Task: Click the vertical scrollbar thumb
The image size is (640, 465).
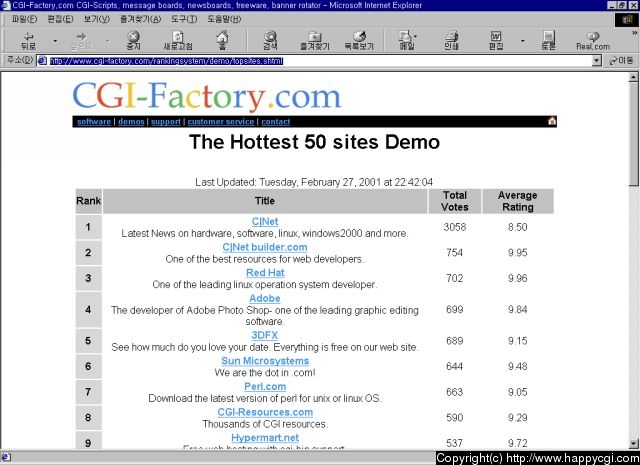Action: pos(633,133)
